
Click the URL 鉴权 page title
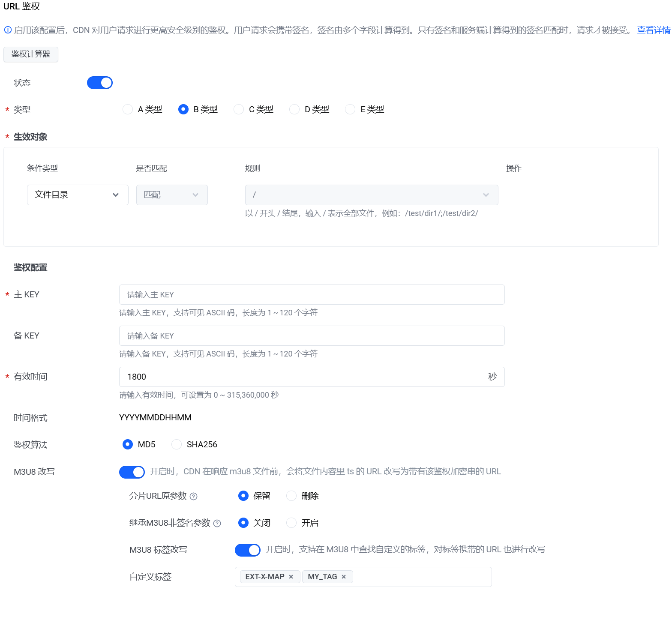click(x=22, y=6)
